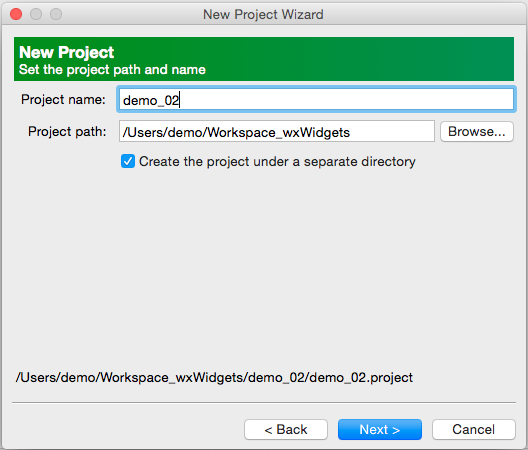Click the New Project Wizard title bar text

(263, 14)
